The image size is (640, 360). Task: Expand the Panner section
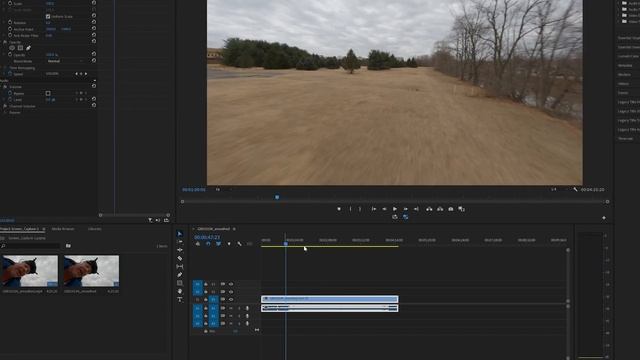(5, 113)
